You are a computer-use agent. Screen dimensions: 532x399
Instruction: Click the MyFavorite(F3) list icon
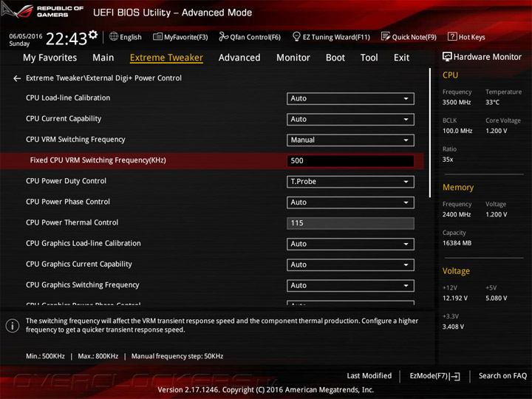[x=157, y=37]
